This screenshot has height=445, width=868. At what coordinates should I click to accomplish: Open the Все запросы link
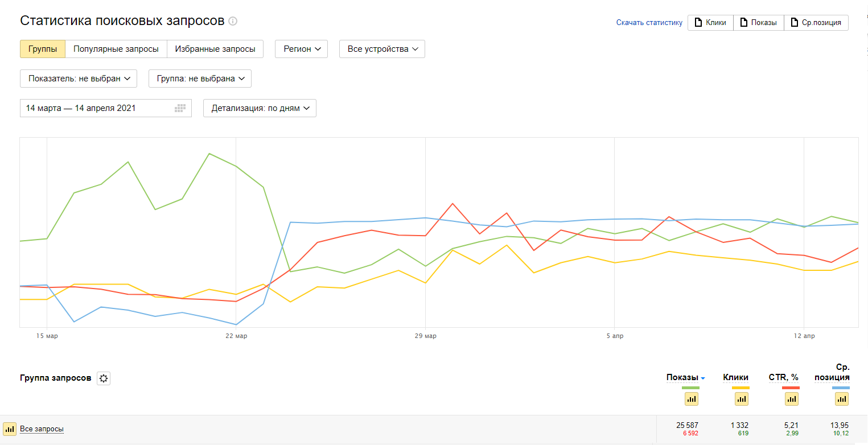pyautogui.click(x=42, y=429)
